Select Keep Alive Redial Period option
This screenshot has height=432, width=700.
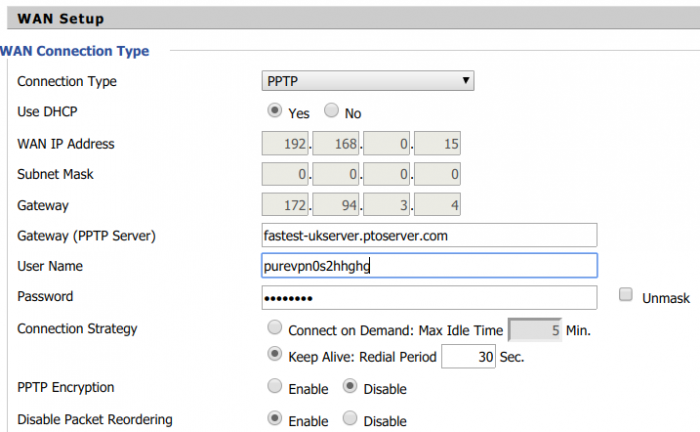[275, 354]
